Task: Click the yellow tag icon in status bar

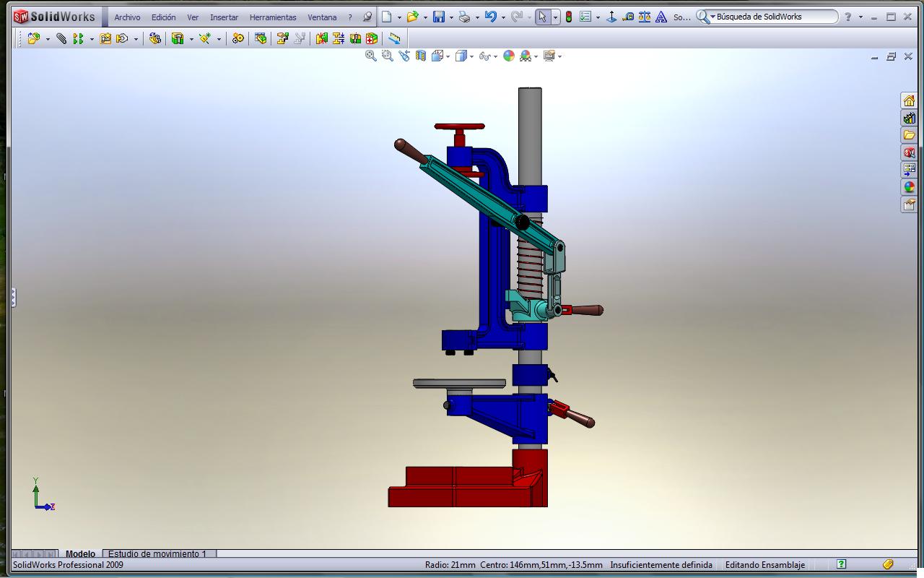Action: pyautogui.click(x=888, y=564)
